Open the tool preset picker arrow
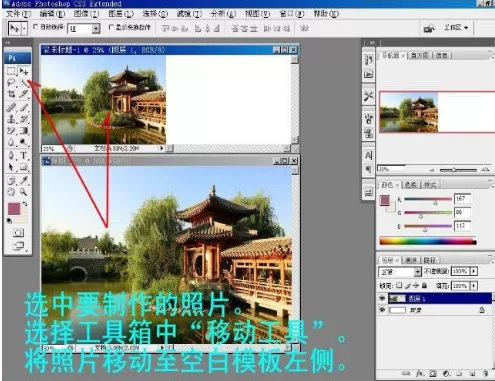The height and width of the screenshot is (381, 495). point(24,28)
